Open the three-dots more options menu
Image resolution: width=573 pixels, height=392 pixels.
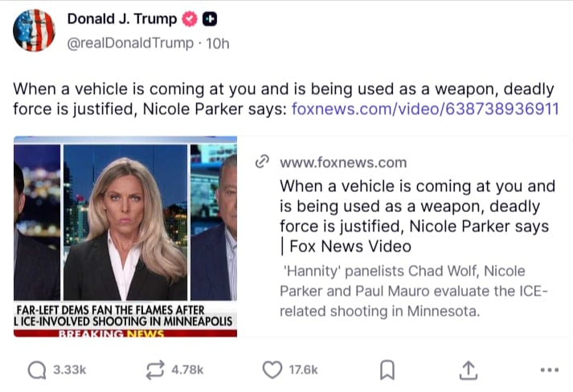coord(549,370)
